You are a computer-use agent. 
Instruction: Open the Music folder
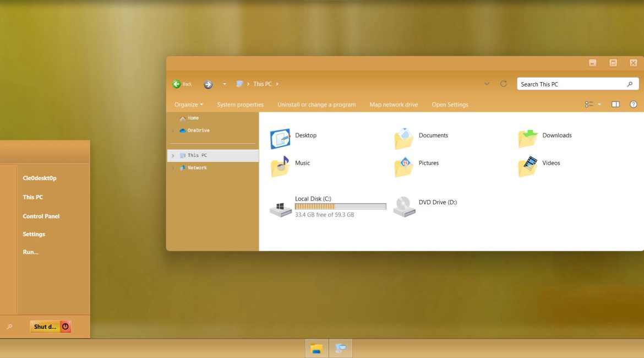(280, 166)
